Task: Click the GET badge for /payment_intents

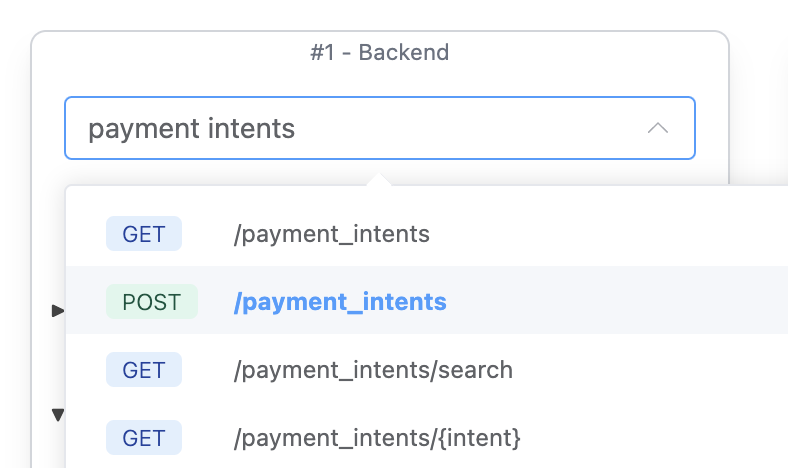Action: click(144, 234)
